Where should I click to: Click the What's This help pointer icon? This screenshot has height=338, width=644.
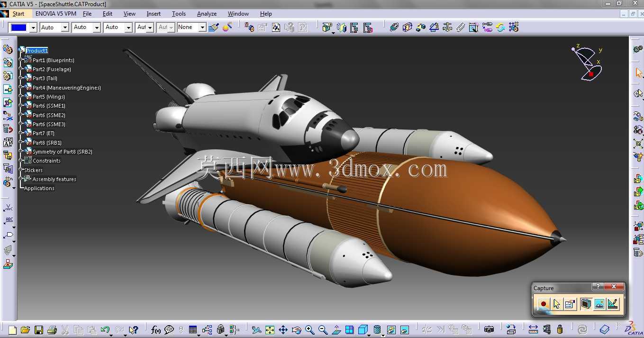click(x=134, y=329)
